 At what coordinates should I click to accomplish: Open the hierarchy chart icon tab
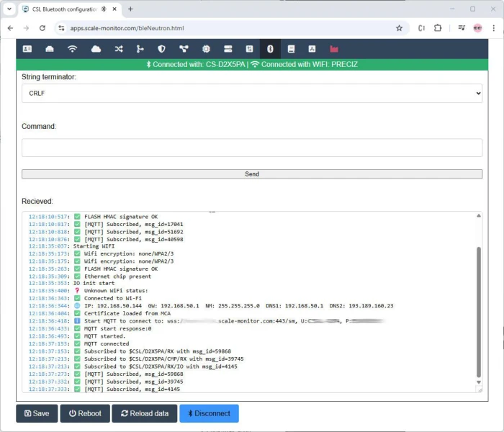pyautogui.click(x=312, y=49)
